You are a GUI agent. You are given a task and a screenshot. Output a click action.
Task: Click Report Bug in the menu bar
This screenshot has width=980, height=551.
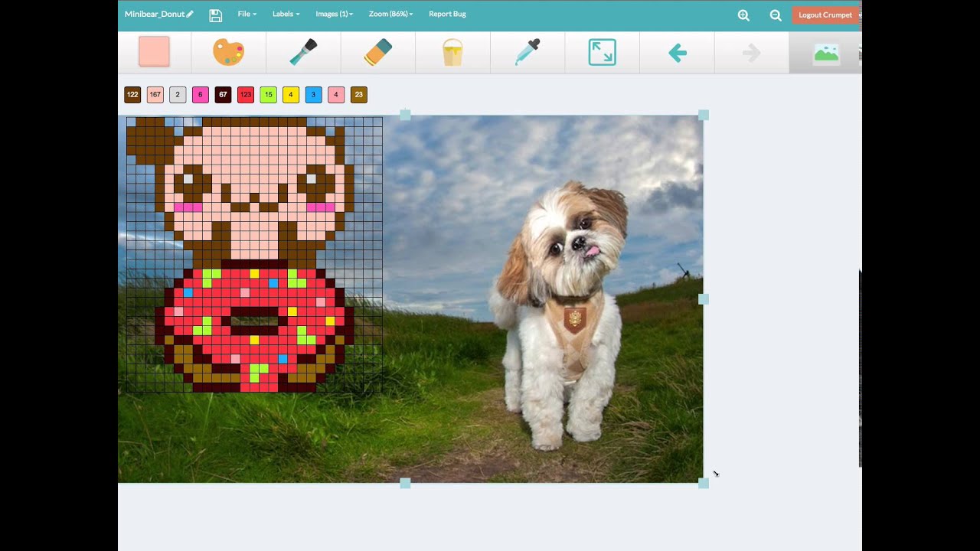tap(447, 14)
